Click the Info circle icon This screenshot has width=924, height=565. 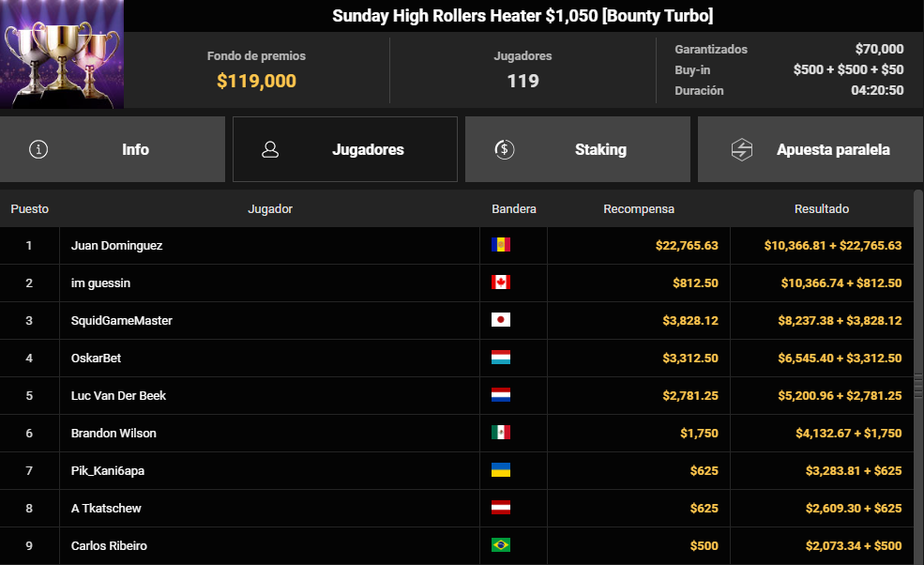pyautogui.click(x=38, y=149)
